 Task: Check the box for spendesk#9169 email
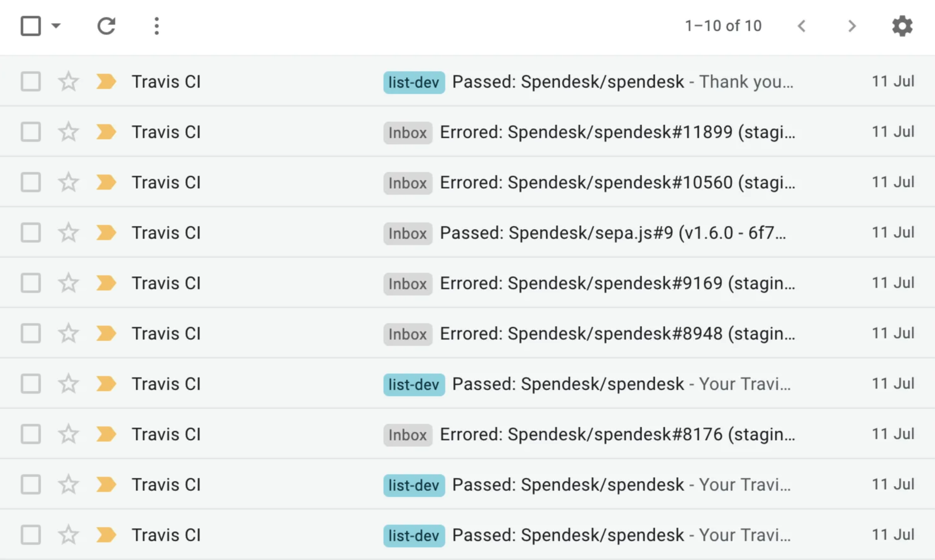point(31,283)
